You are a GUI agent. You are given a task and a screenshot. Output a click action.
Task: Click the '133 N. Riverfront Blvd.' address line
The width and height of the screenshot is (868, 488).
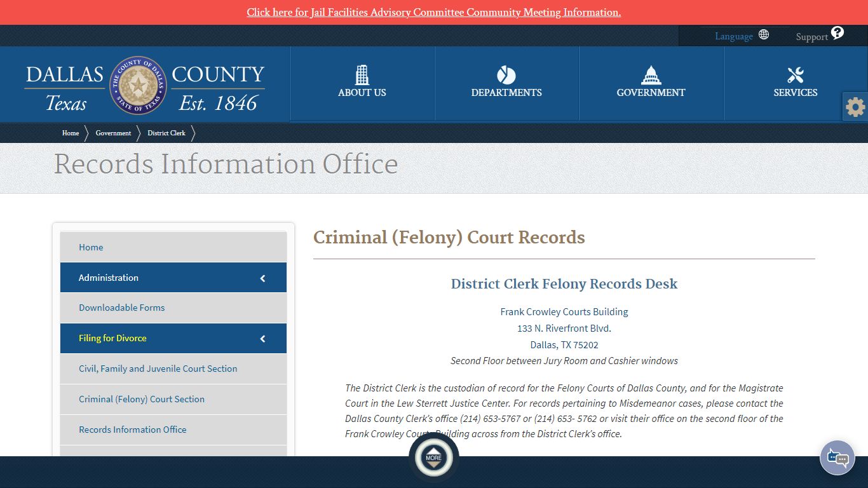click(x=564, y=329)
